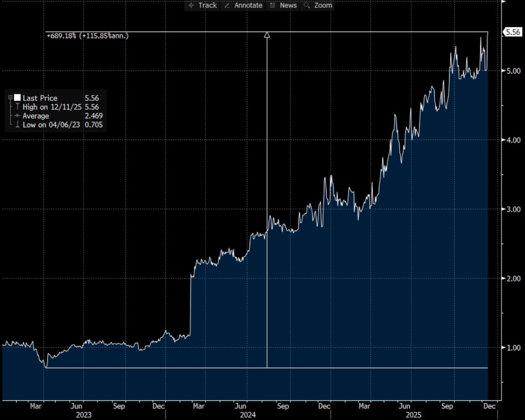525x420 pixels.
Task: Click the arrowhead atop the vertical measurement line
Action: point(267,36)
